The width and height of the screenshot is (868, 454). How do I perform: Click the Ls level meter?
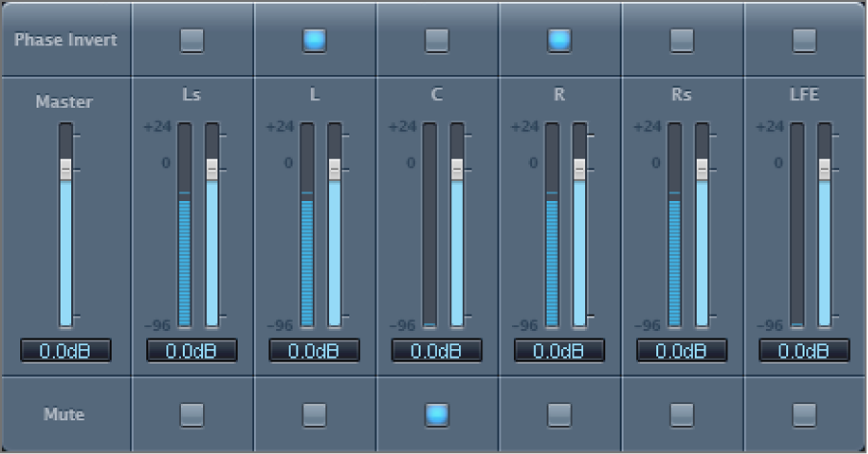[185, 225]
